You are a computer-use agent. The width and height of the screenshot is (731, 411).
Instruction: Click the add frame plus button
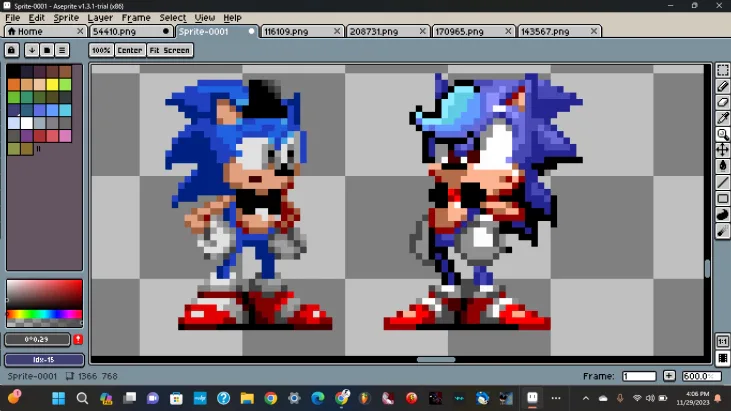click(669, 376)
